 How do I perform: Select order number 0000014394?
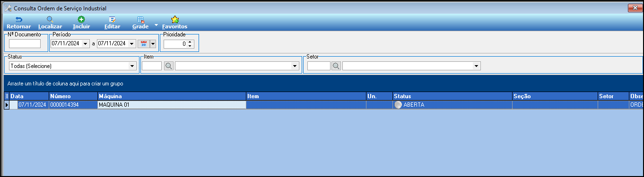point(73,105)
